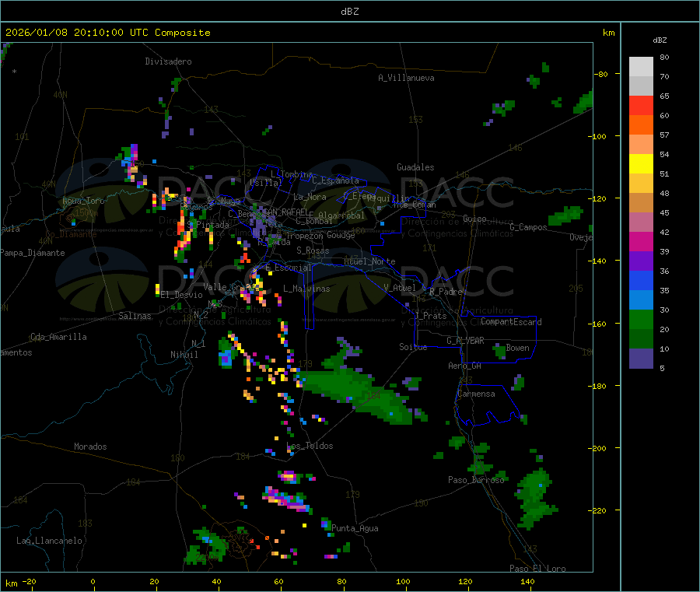The height and width of the screenshot is (592, 700).
Task: Click the -160 km vertical axis tick
Action: pyautogui.click(x=599, y=324)
